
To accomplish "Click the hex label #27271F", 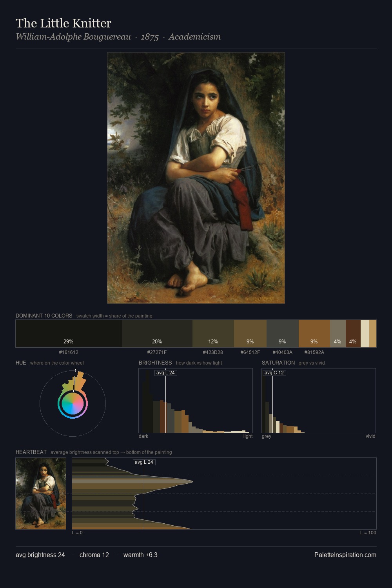I will [x=157, y=352].
